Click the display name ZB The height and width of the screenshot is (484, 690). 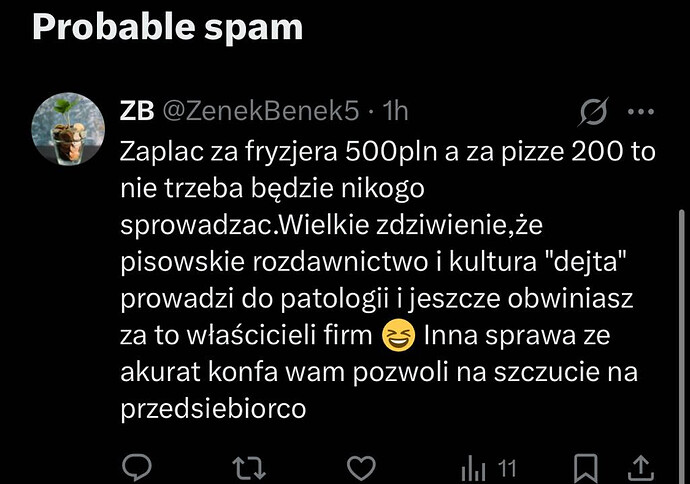click(x=137, y=111)
